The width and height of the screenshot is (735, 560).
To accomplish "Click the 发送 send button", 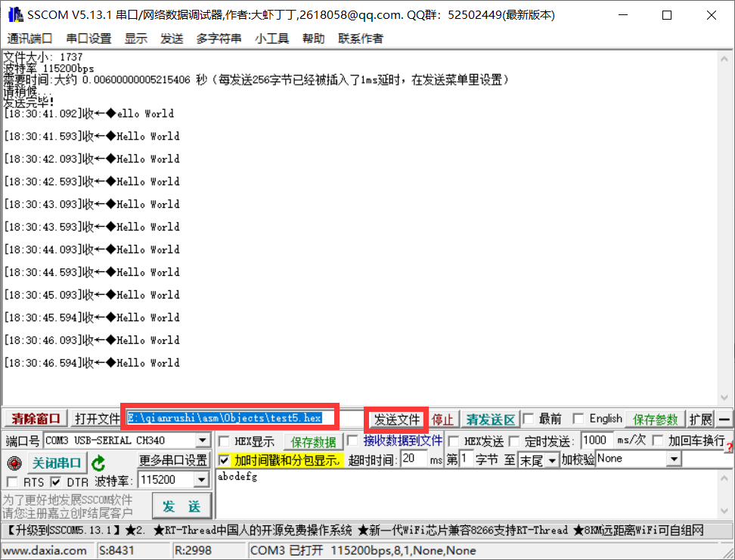I will [x=181, y=506].
